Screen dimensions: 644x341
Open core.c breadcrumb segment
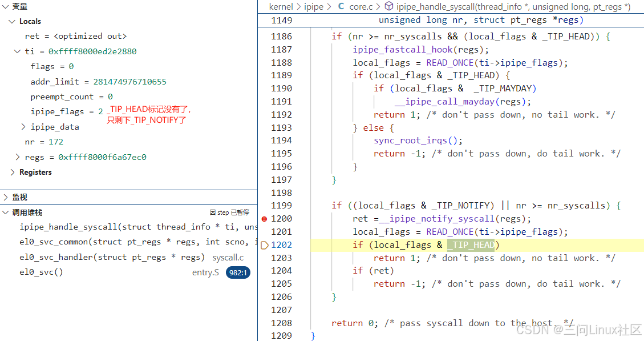coord(361,7)
